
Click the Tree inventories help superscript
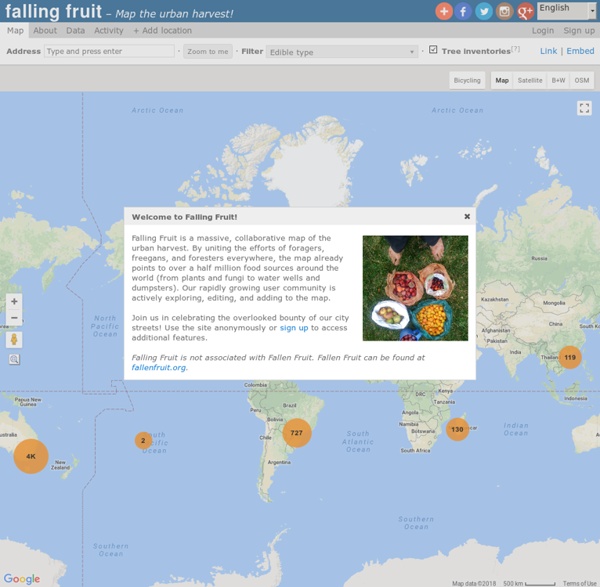516,49
